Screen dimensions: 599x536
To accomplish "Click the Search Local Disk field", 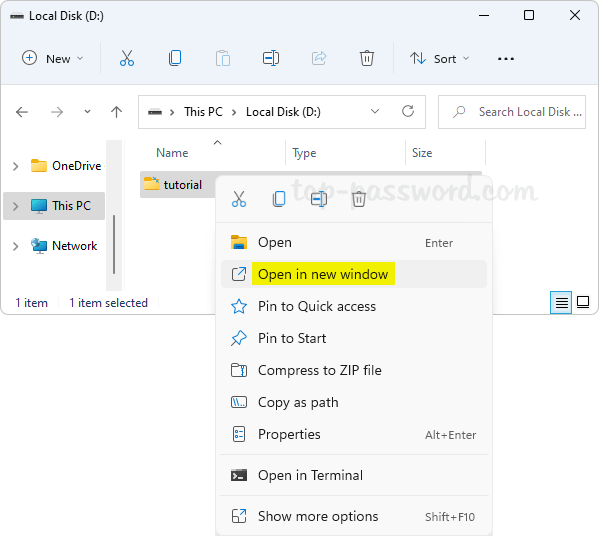I will (512, 112).
